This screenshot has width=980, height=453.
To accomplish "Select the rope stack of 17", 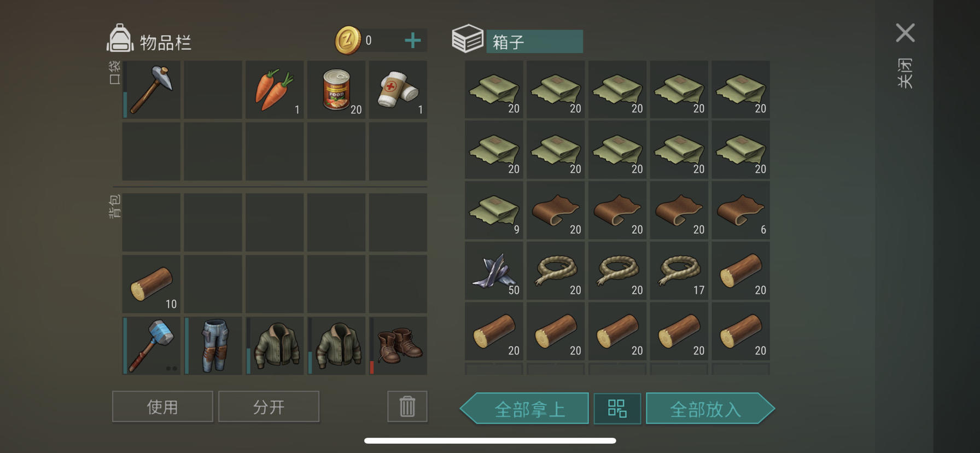I will [679, 271].
